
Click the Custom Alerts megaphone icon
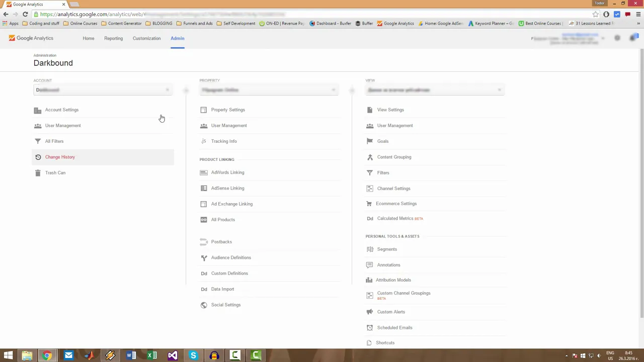[x=370, y=312]
